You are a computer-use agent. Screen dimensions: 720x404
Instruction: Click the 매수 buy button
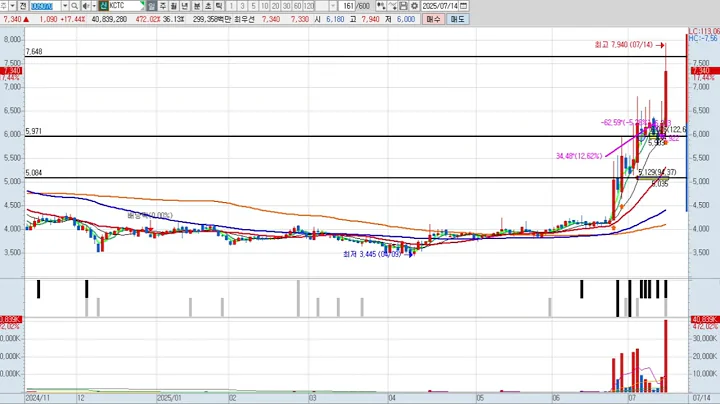(433, 19)
